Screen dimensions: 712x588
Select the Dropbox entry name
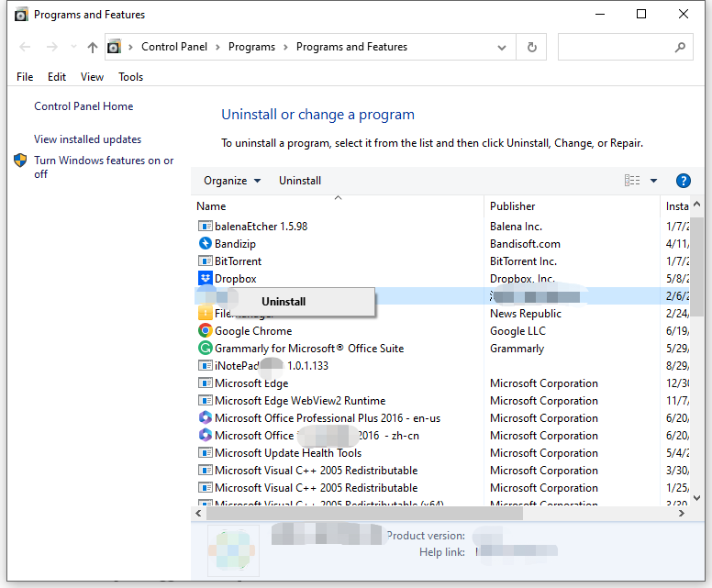pos(236,279)
